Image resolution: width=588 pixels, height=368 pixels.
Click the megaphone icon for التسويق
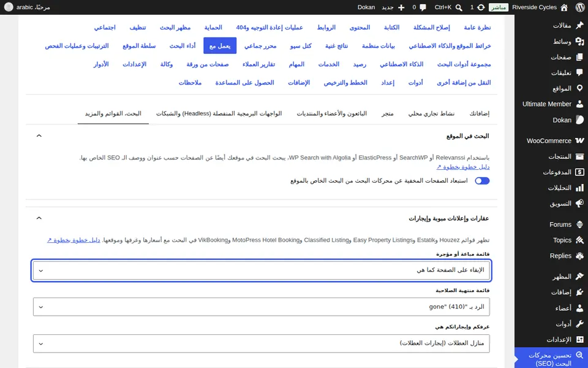579,204
